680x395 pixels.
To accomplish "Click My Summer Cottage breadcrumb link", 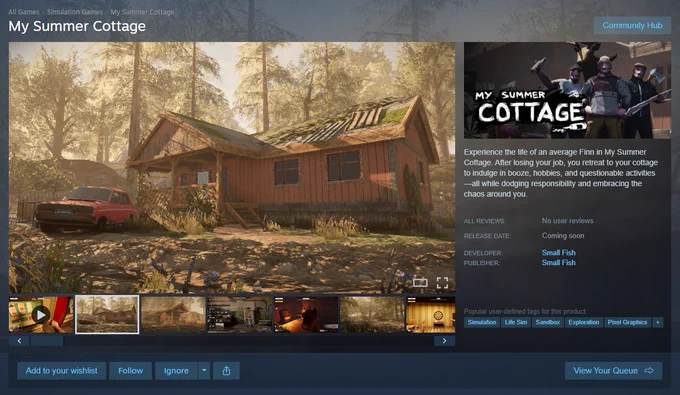I will 142,12.
